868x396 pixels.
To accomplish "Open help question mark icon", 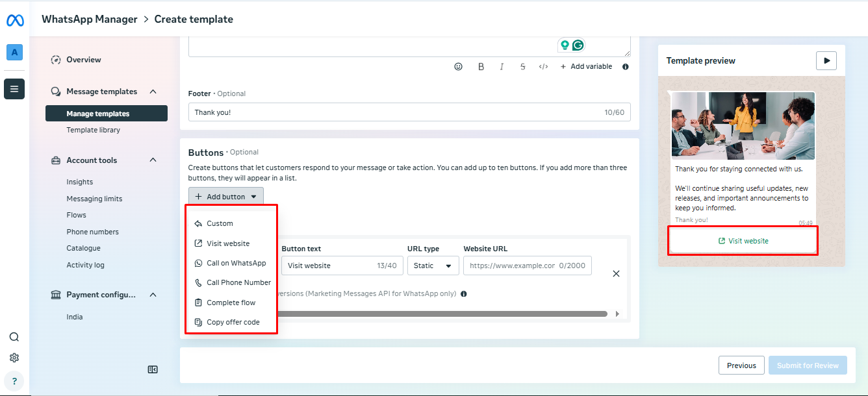I will (x=14, y=381).
